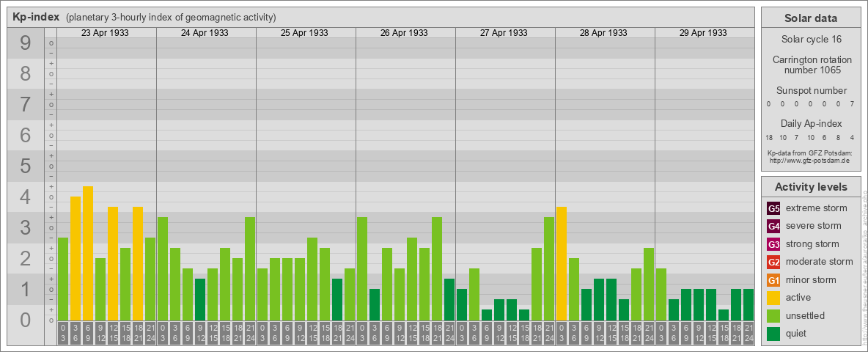Pick the light green unsettled swatch
This screenshot has width=868, height=352.
(773, 316)
